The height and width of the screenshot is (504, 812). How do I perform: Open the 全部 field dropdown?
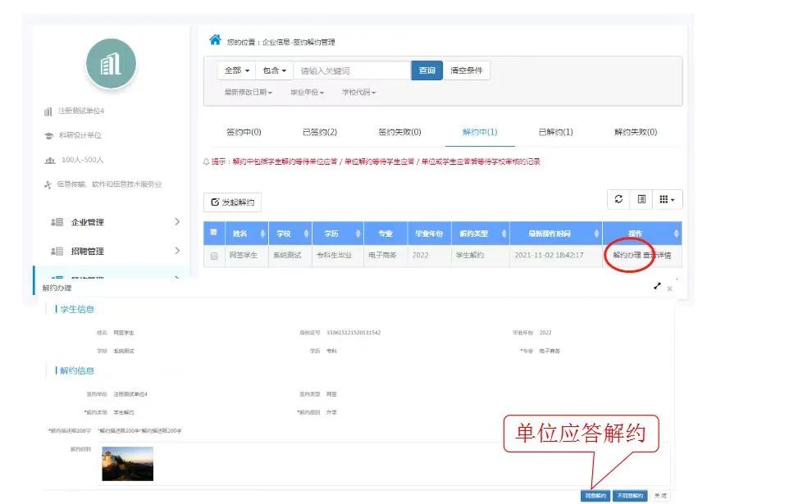(236, 70)
